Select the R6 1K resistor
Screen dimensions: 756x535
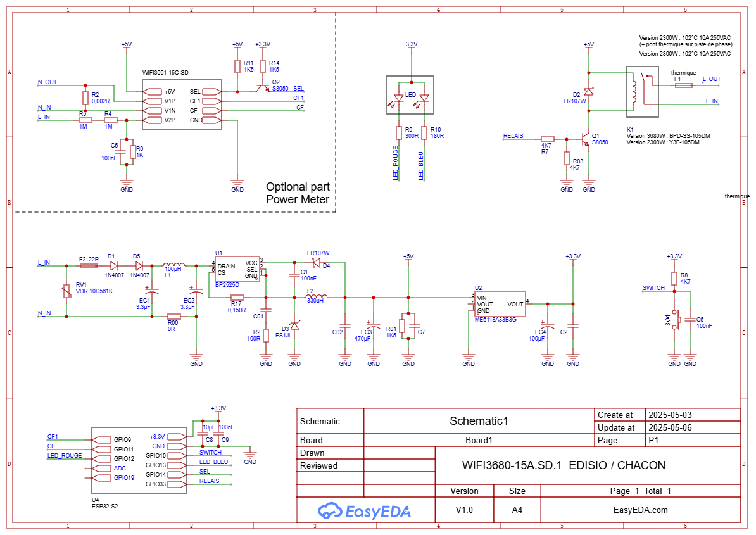[x=132, y=152]
